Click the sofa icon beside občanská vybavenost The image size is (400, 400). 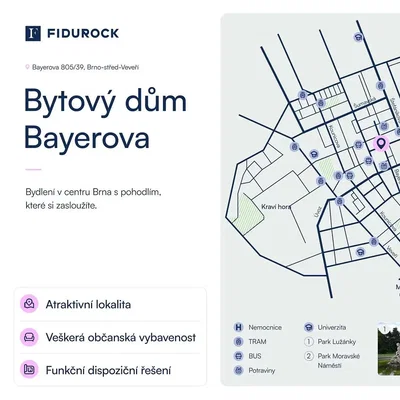coord(29,337)
